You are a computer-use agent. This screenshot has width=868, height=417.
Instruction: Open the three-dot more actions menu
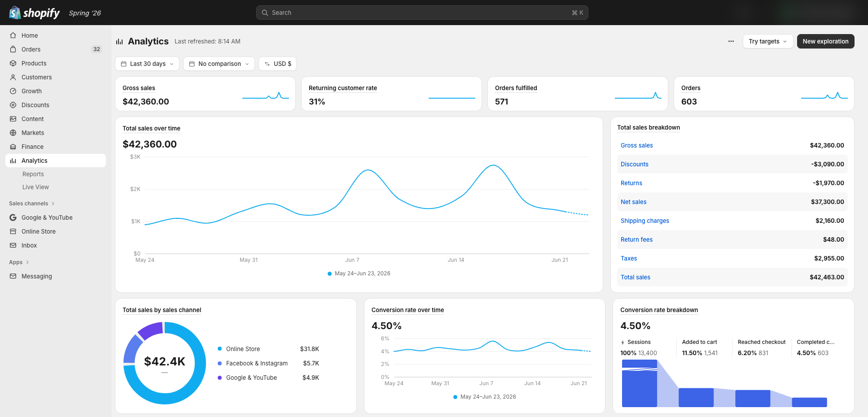point(731,41)
